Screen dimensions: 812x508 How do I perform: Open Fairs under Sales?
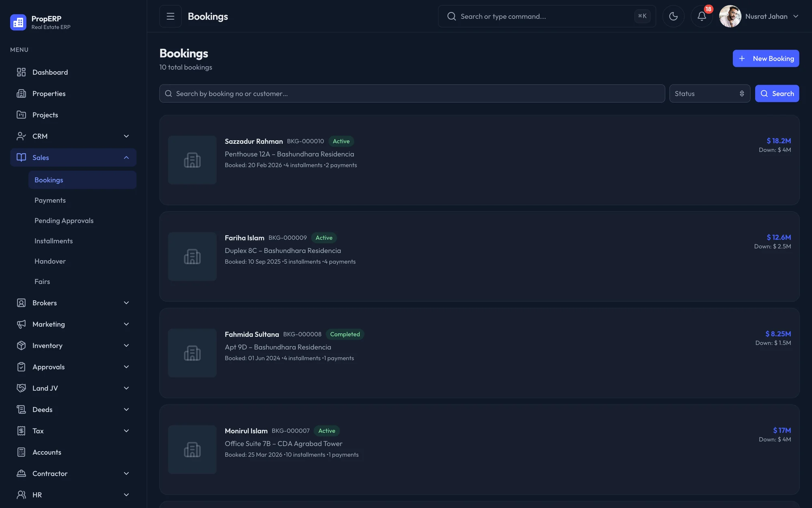point(82,282)
